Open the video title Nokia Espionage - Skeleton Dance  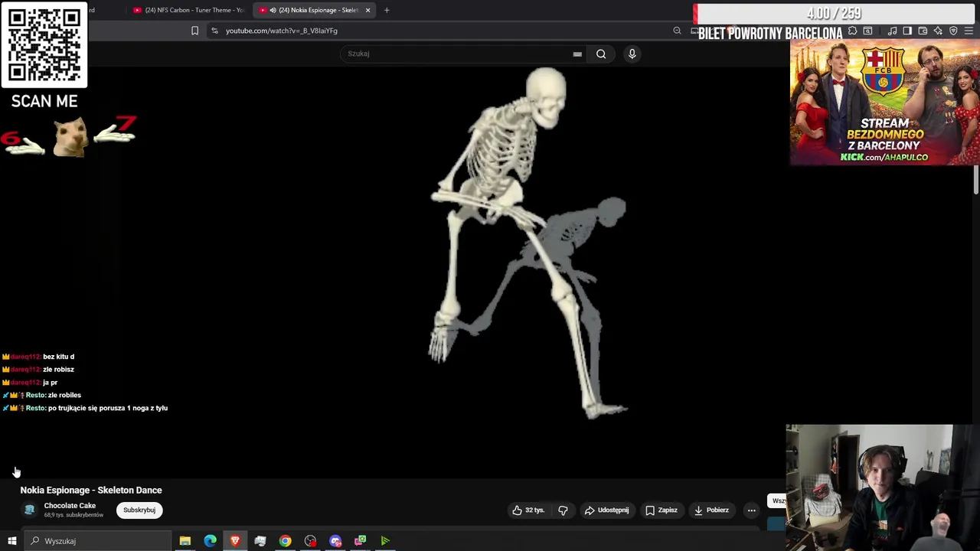pyautogui.click(x=91, y=490)
